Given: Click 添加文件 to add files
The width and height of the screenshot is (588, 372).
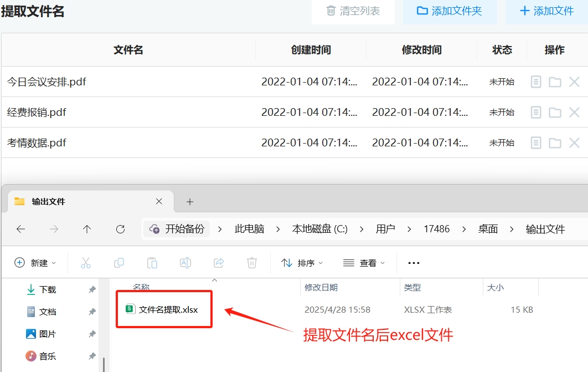Looking at the screenshot, I should click(546, 11).
